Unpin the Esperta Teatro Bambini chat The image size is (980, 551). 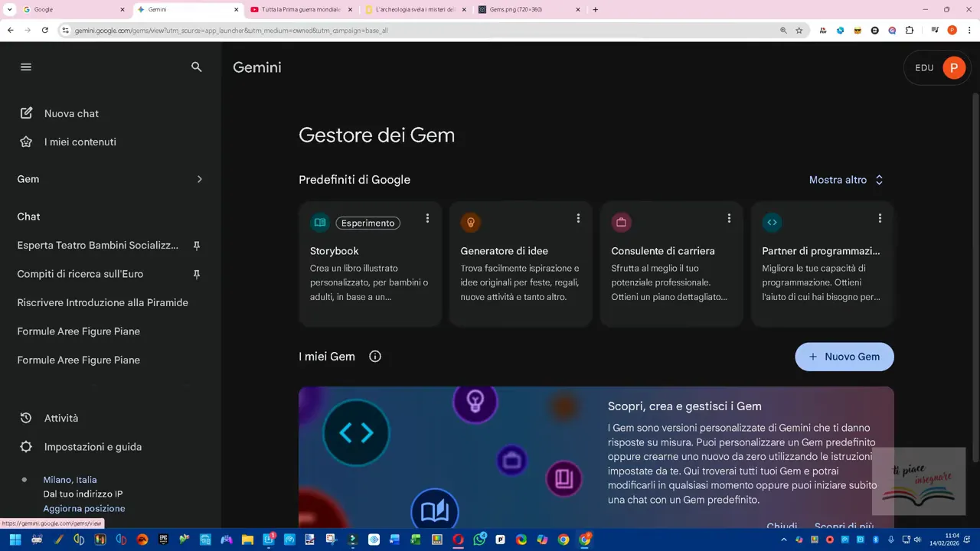point(197,246)
